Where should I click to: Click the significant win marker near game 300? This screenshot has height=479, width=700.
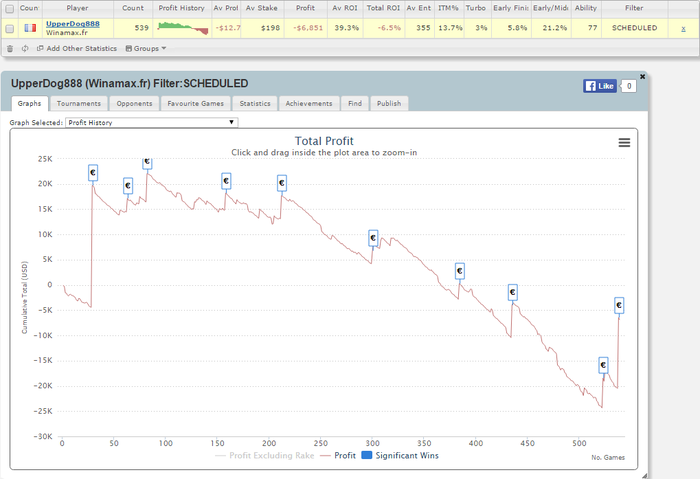(x=373, y=238)
